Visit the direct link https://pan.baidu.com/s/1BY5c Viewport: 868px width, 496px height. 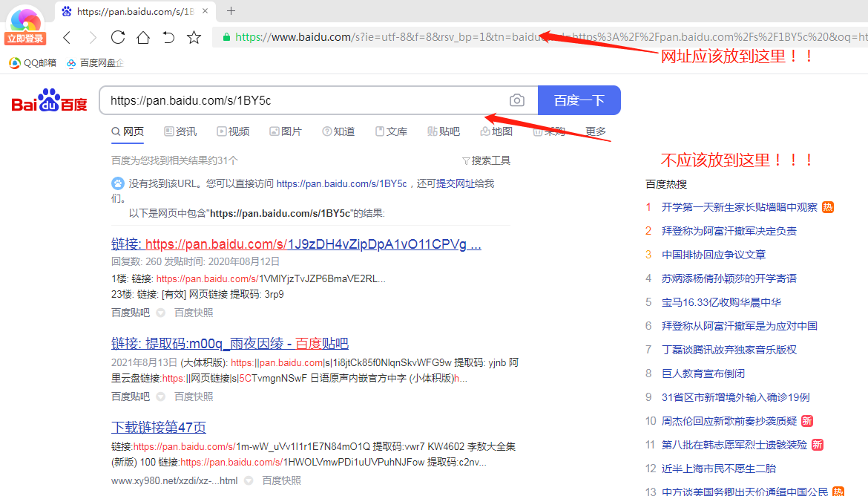(x=341, y=183)
